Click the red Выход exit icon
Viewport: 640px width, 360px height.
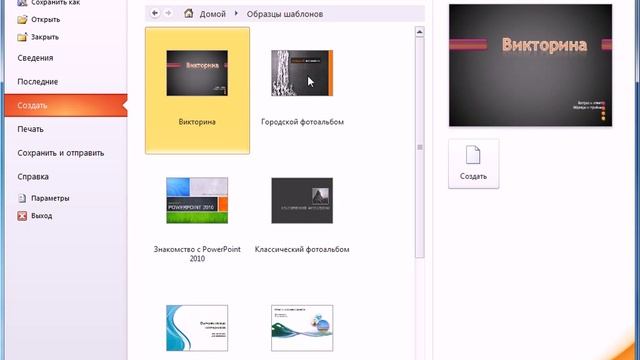point(22,216)
